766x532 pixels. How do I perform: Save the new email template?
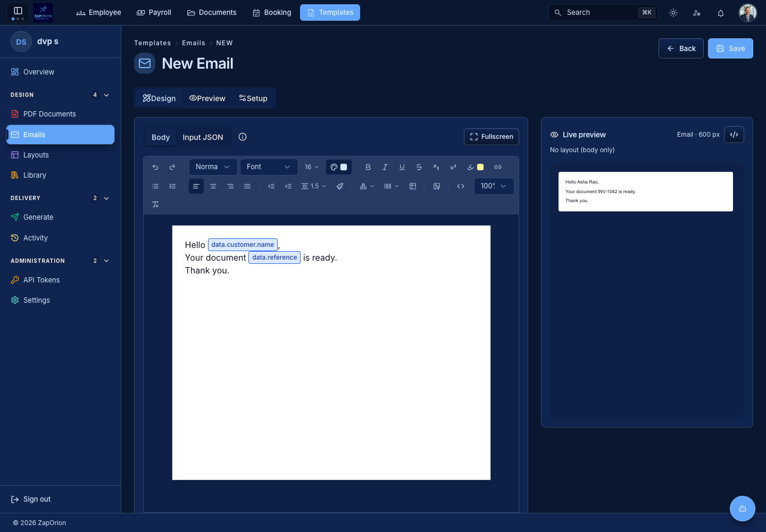730,48
